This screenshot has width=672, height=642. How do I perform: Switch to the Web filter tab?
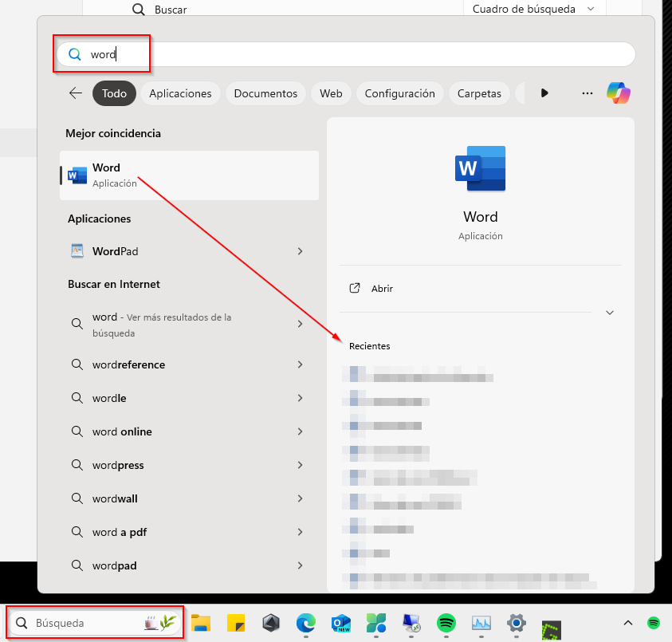(331, 93)
